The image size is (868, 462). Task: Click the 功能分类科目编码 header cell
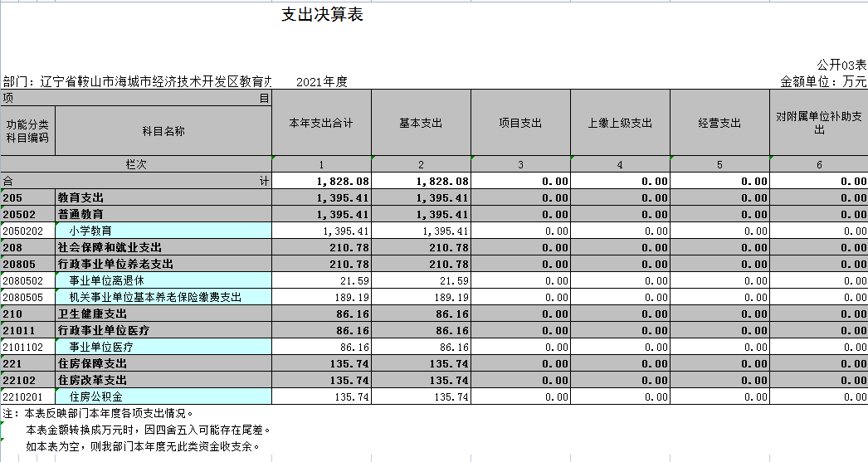pyautogui.click(x=27, y=131)
